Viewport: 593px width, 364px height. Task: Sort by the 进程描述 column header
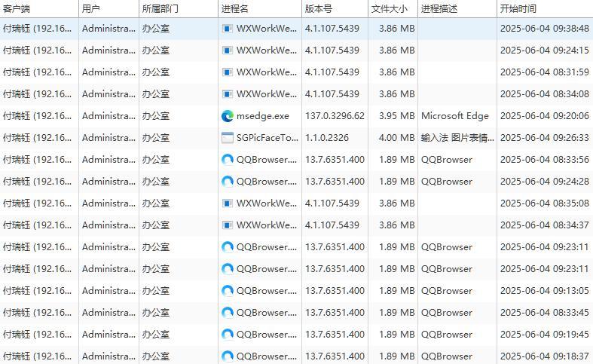coord(457,9)
